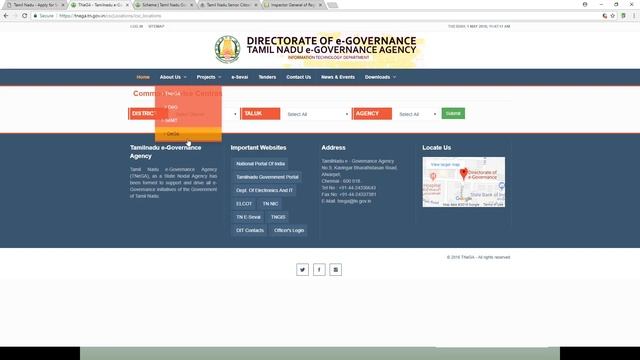Expand the Projects menu
The height and width of the screenshot is (360, 640).
tap(209, 77)
